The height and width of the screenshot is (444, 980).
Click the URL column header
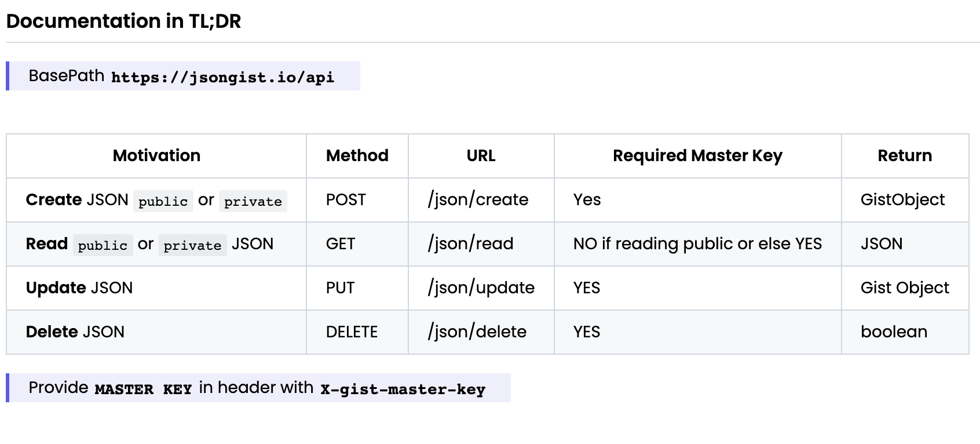[x=481, y=155]
